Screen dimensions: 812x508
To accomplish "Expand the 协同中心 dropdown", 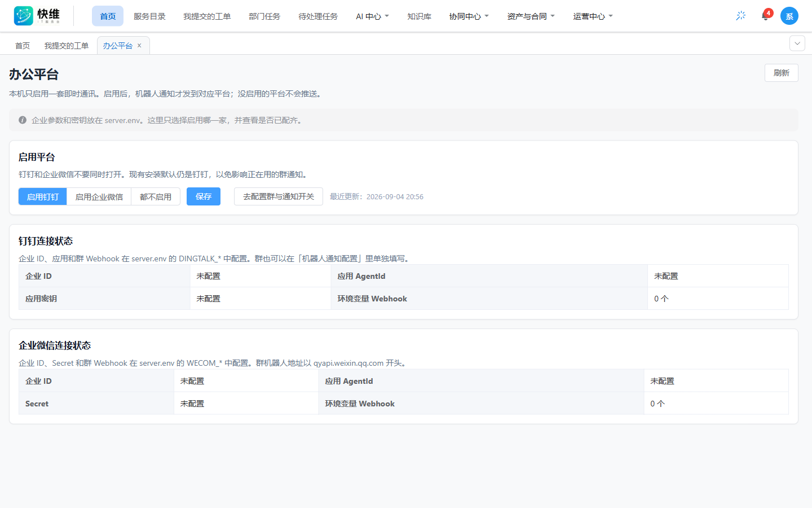I will (469, 16).
